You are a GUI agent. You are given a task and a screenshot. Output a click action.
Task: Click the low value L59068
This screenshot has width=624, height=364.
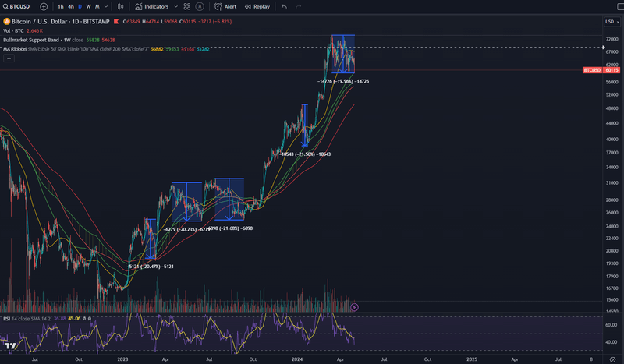pyautogui.click(x=169, y=22)
